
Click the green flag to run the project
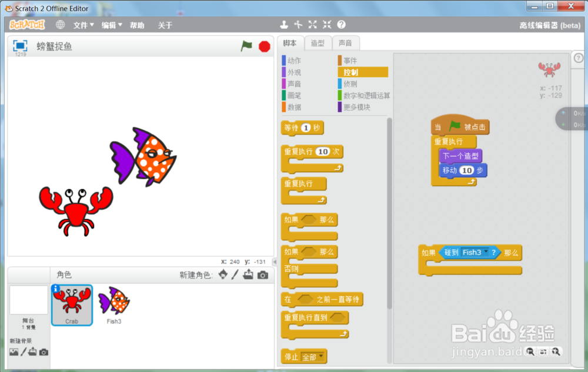(246, 46)
